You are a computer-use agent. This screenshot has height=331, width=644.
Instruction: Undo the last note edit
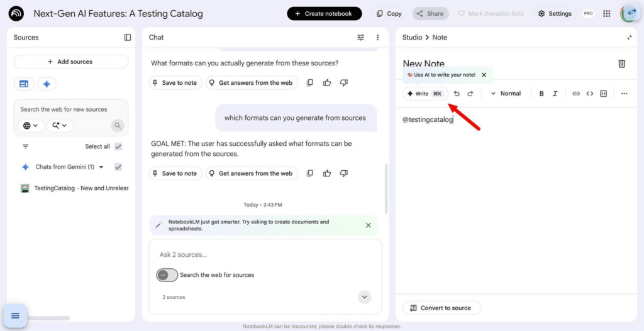point(457,94)
